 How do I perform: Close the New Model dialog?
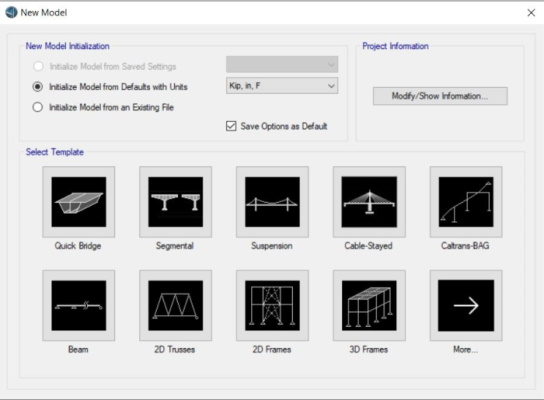click(x=531, y=13)
